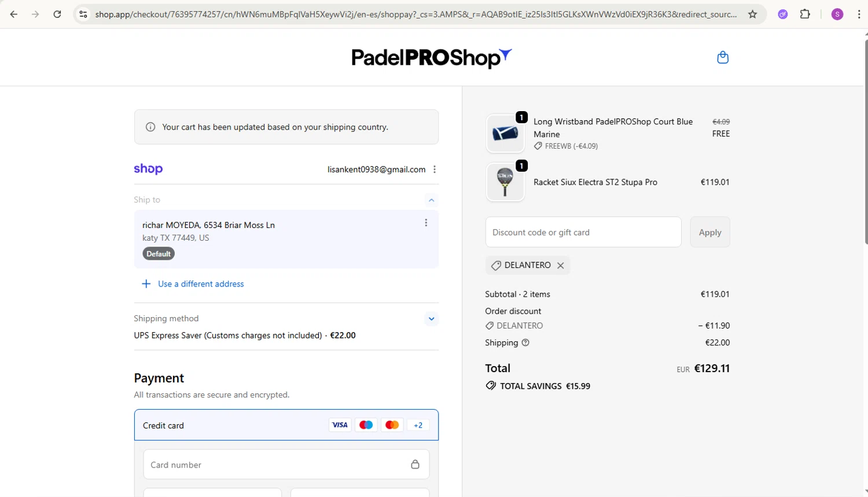Bookmark this page with the star icon
Screen dimensions: 868x497
(752, 14)
